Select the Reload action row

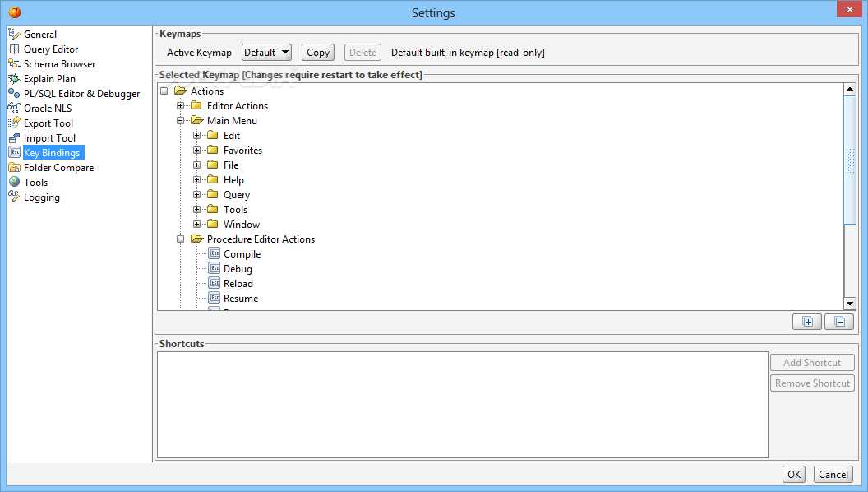point(238,283)
